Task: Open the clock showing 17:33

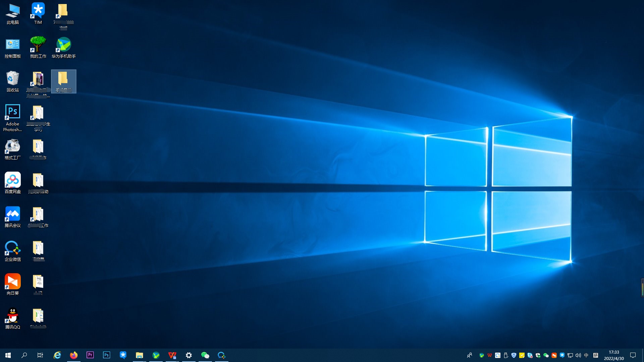Action: [x=614, y=355]
